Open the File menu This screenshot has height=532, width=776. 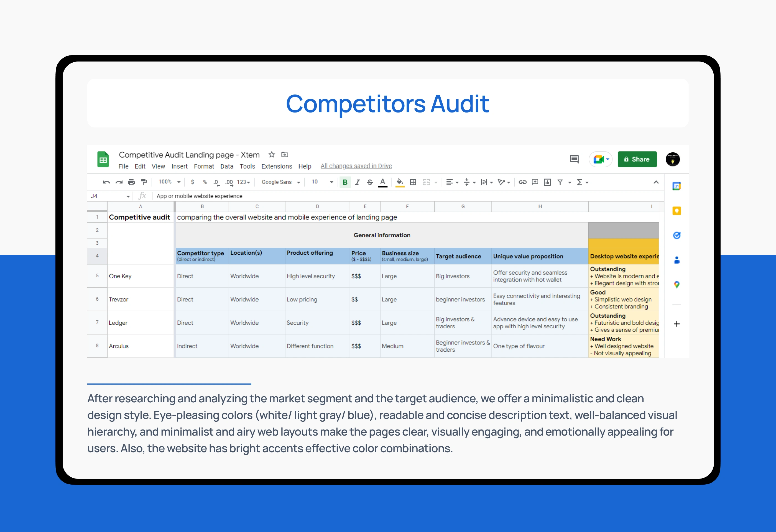coord(124,166)
